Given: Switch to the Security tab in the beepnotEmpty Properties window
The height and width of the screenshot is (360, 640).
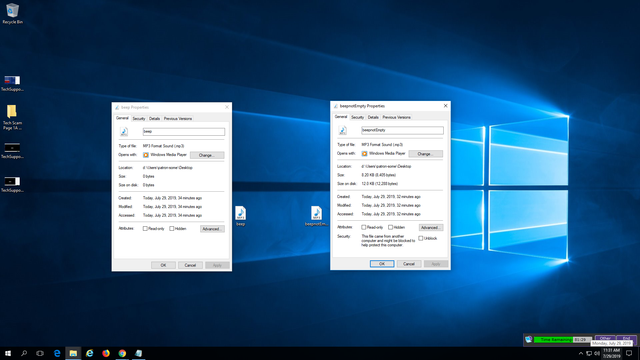Looking at the screenshot, I should (x=358, y=118).
